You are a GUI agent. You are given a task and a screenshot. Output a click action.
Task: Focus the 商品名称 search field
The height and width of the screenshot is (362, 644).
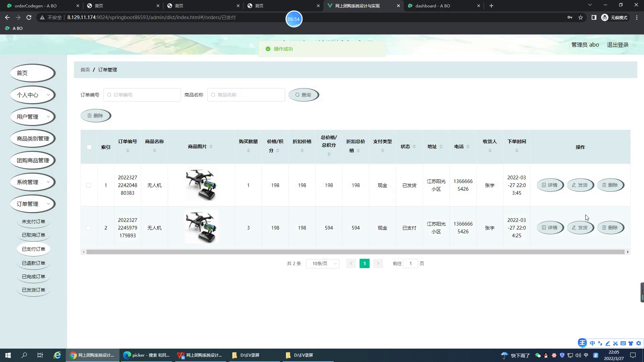(x=246, y=95)
